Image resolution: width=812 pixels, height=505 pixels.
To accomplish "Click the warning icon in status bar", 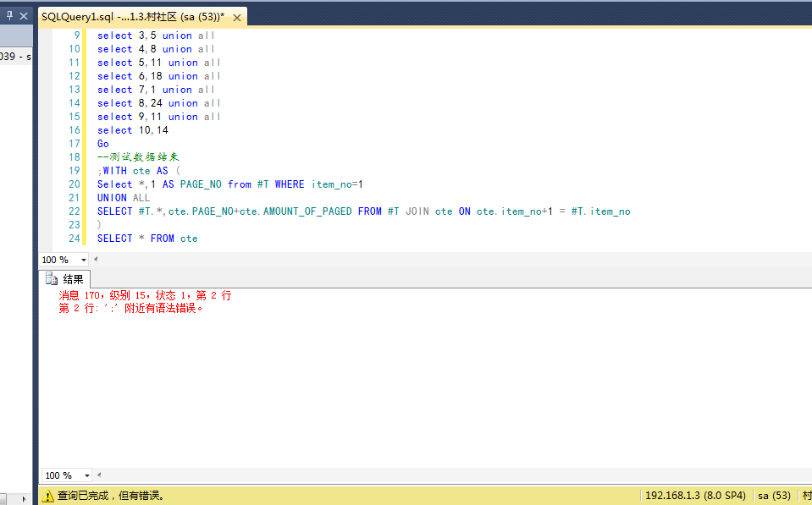I will (47, 497).
